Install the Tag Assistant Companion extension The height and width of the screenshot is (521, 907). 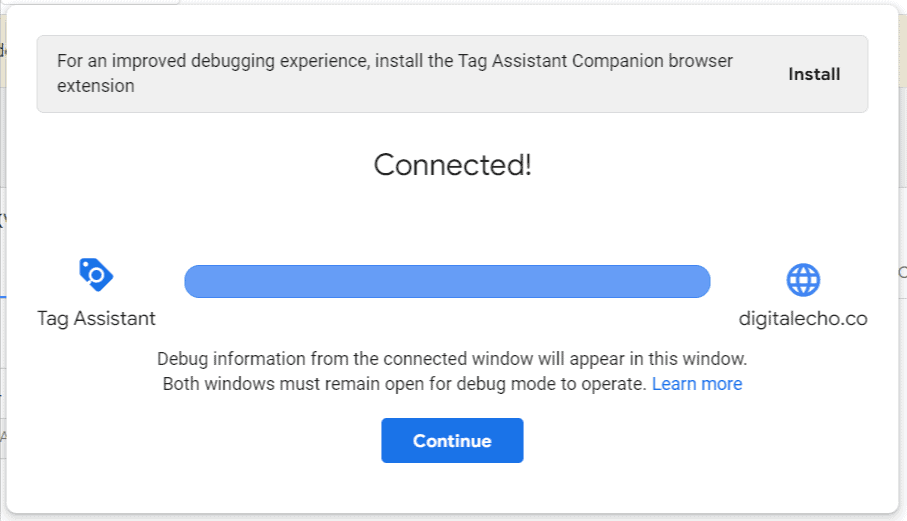pyautogui.click(x=814, y=75)
